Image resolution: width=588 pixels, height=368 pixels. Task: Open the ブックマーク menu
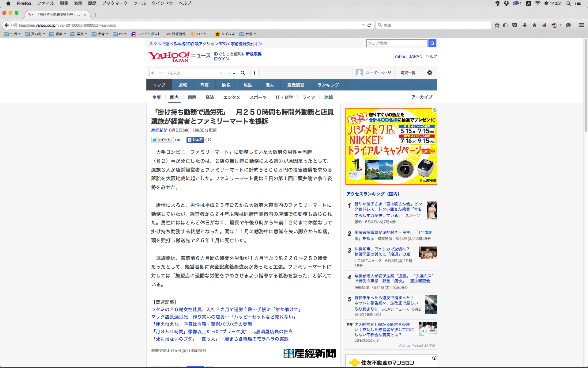[x=115, y=3]
